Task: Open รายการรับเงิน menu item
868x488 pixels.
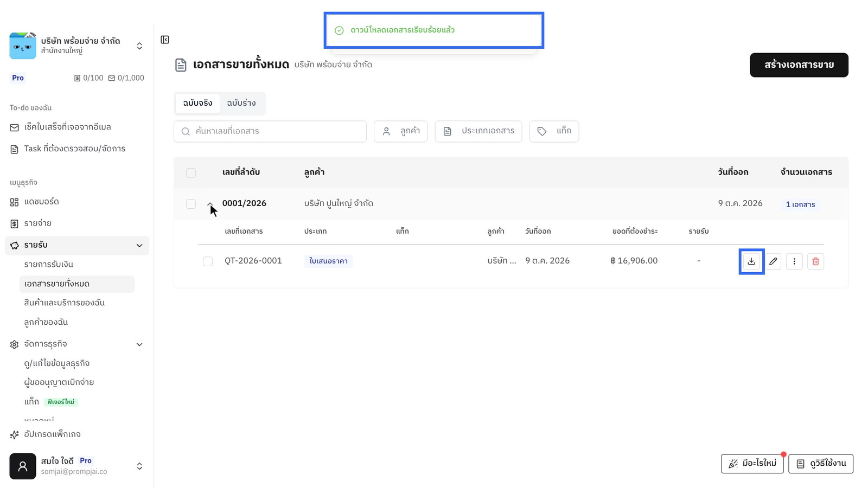Action: coord(49,265)
